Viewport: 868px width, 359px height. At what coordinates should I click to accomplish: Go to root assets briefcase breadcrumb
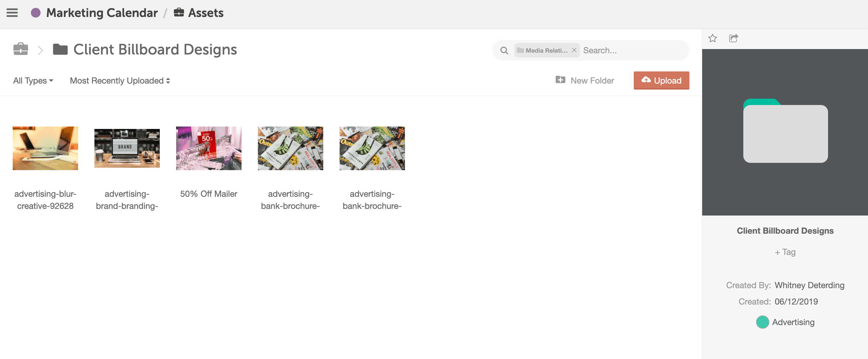[x=21, y=49]
